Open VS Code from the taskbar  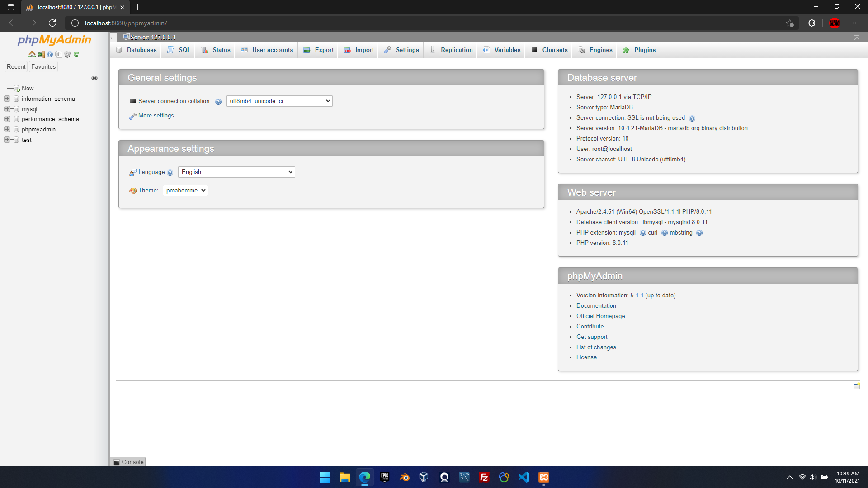pos(524,477)
